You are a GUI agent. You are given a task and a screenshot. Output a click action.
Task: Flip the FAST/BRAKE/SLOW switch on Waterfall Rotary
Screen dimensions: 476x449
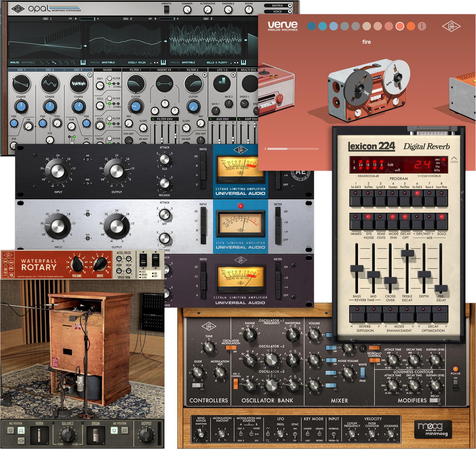point(143,260)
